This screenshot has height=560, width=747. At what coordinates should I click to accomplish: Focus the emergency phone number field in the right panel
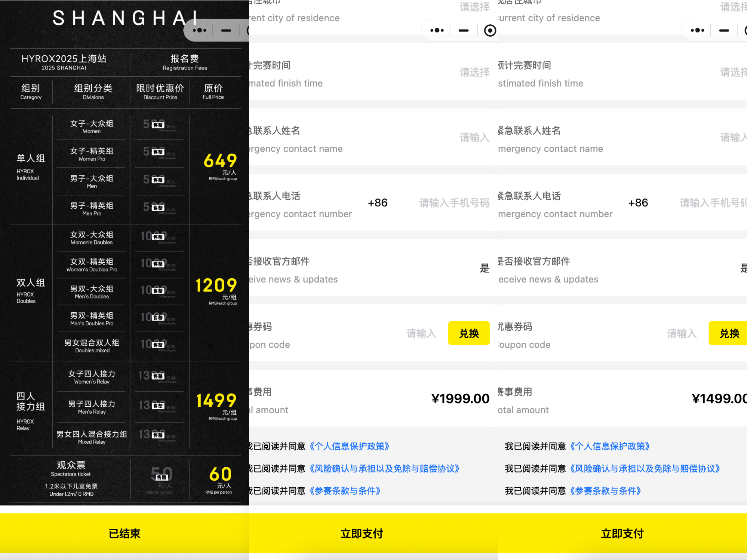tap(713, 203)
